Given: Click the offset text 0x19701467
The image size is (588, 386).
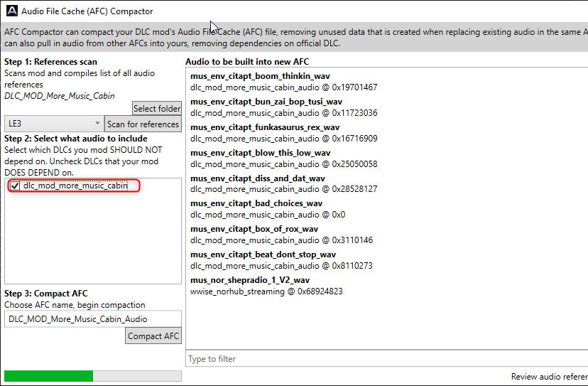Looking at the screenshot, I should click(x=354, y=87).
